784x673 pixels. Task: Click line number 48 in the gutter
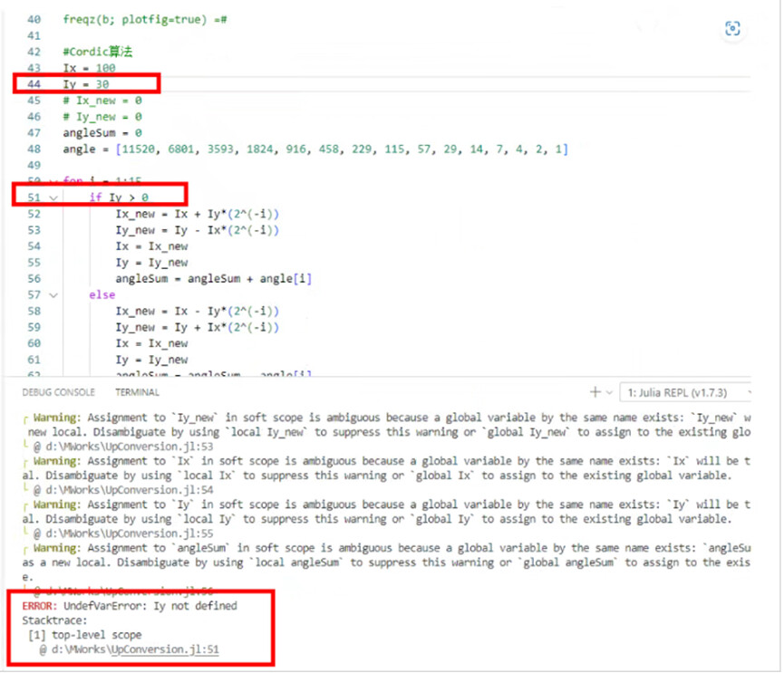click(34, 149)
